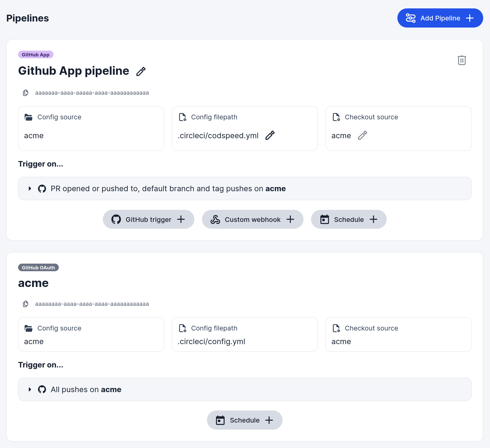490x448 pixels.
Task: Click the Pipelines page heading
Action: pyautogui.click(x=28, y=18)
